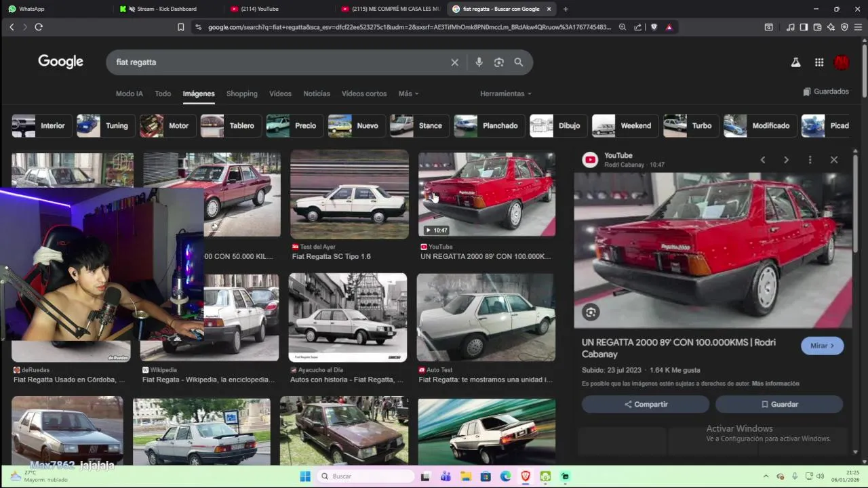The image size is (868, 488).
Task: Click the Guardar button under the preview
Action: pos(779,404)
